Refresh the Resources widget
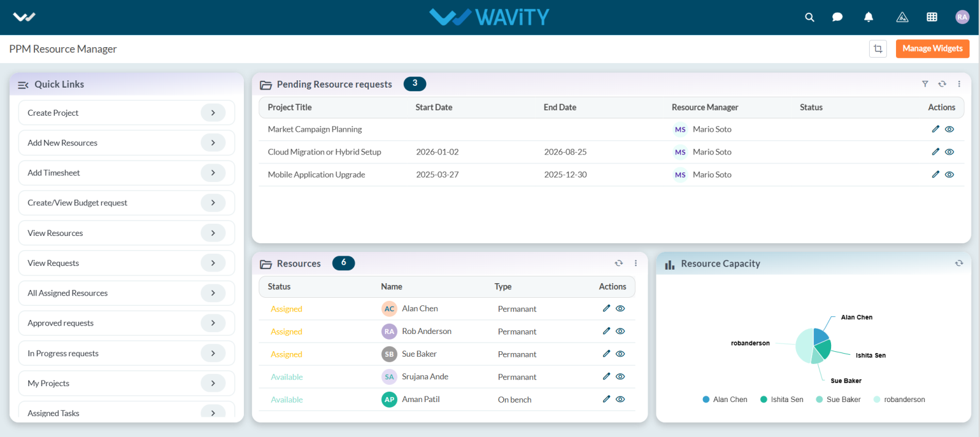 point(618,263)
